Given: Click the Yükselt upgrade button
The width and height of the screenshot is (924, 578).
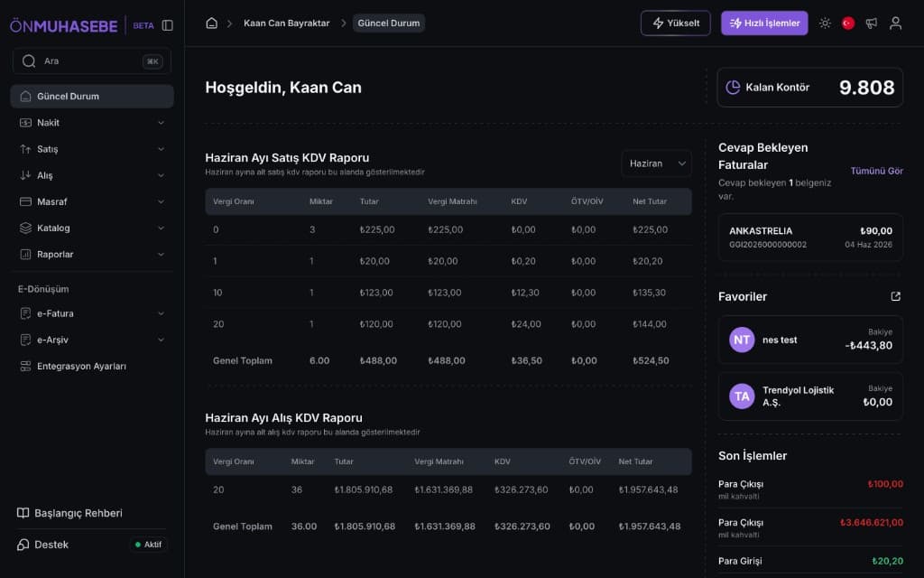Looking at the screenshot, I should tap(675, 23).
